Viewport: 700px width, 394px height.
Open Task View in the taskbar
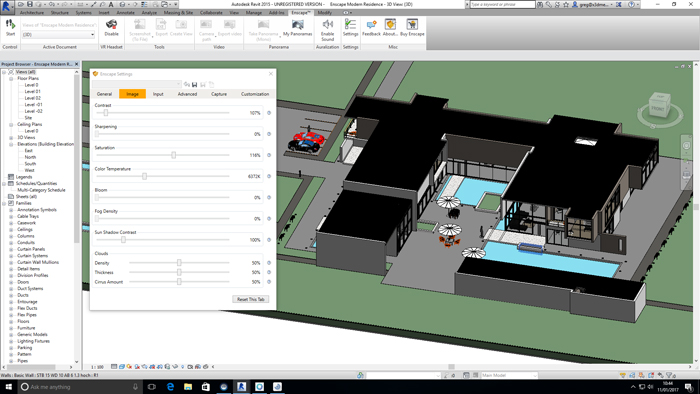(151, 386)
